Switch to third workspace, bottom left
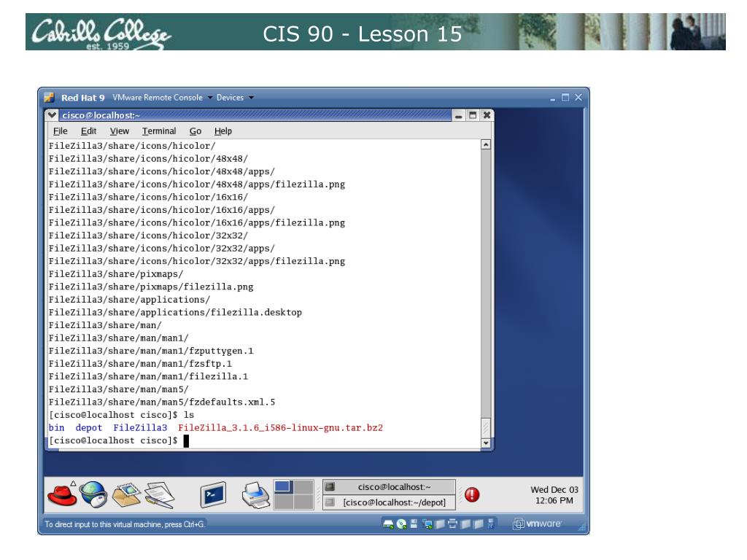 pyautogui.click(x=283, y=502)
